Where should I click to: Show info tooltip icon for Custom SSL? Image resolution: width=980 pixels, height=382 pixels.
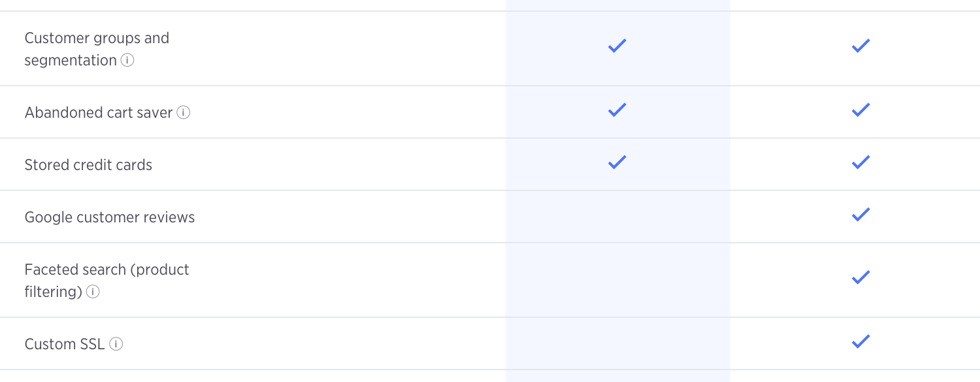116,344
